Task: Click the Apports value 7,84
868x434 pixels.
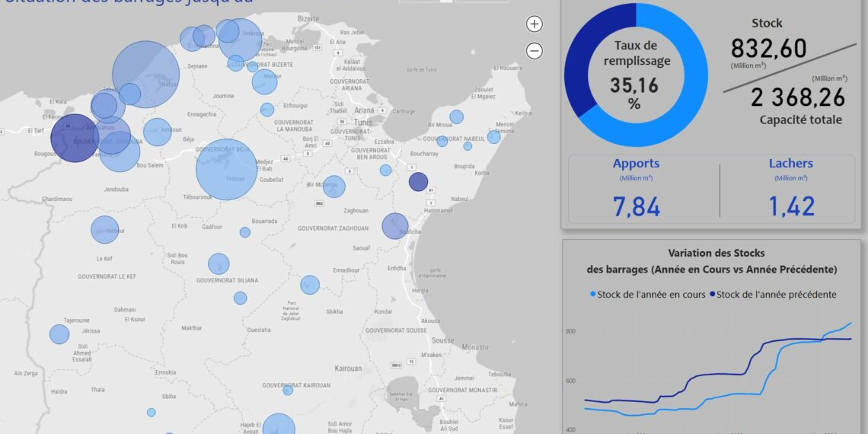Action: tap(637, 206)
